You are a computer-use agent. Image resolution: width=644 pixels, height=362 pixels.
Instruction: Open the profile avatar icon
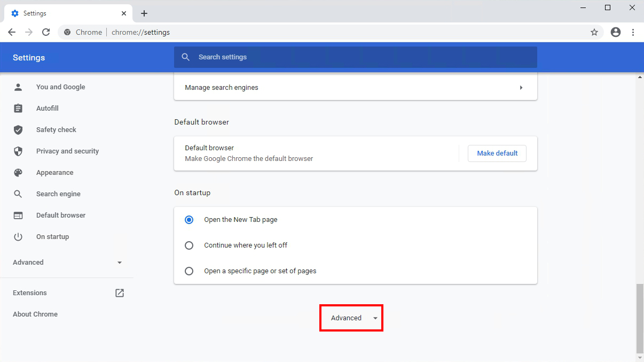tap(616, 32)
